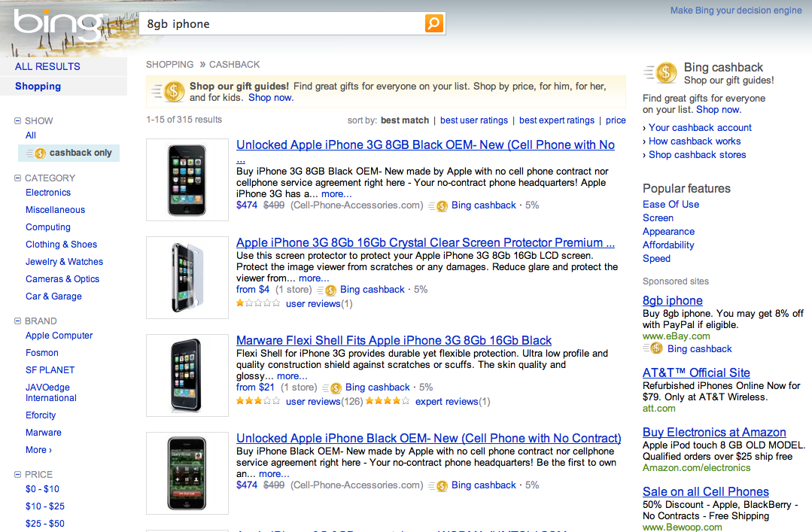Sort results by best user ratings
Screen dimensions: 812x532
coord(474,120)
